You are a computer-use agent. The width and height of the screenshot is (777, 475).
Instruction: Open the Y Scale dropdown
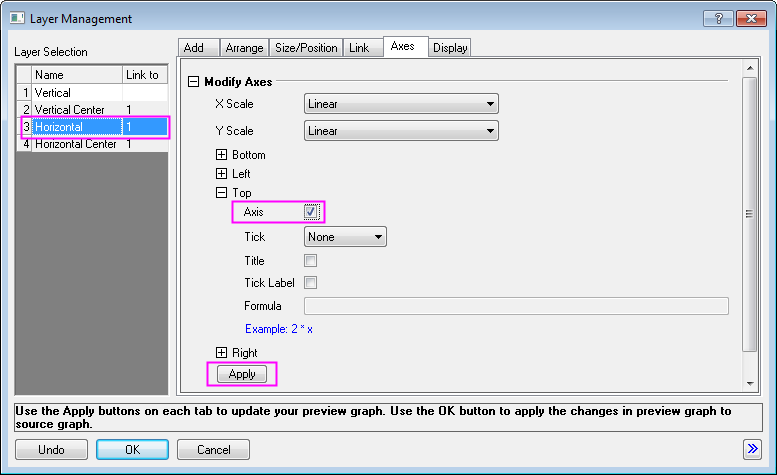400,131
